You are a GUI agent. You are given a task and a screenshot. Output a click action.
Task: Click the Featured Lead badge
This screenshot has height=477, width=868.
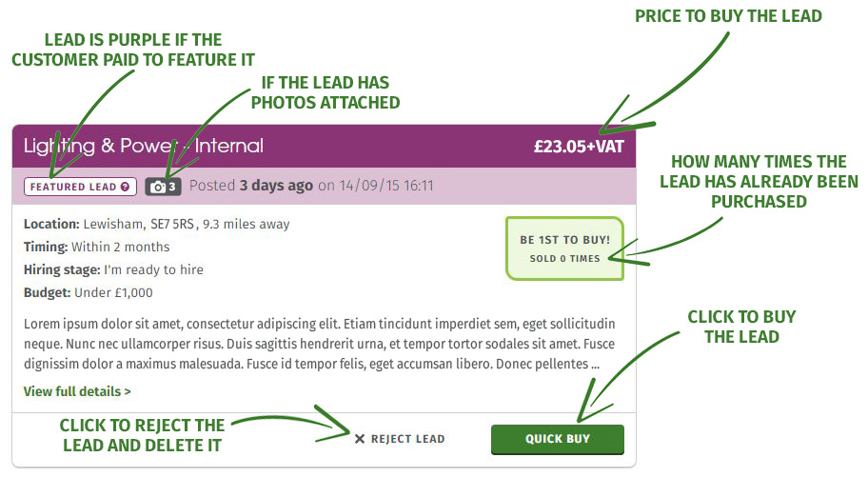[x=79, y=187]
